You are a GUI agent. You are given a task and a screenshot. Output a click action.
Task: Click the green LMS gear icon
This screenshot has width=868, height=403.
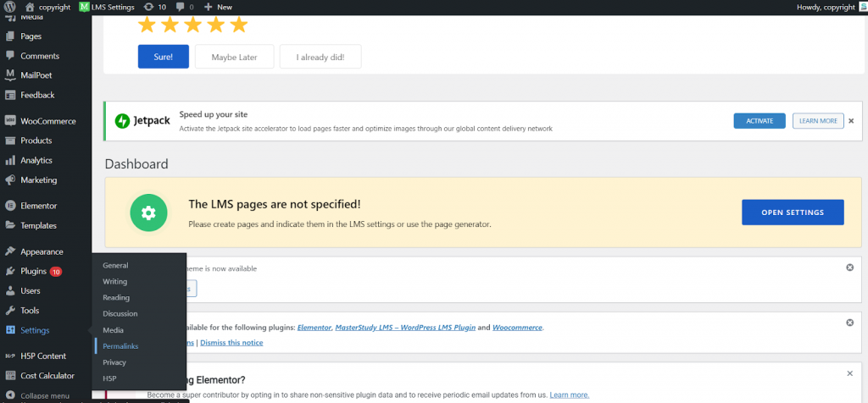click(x=148, y=213)
